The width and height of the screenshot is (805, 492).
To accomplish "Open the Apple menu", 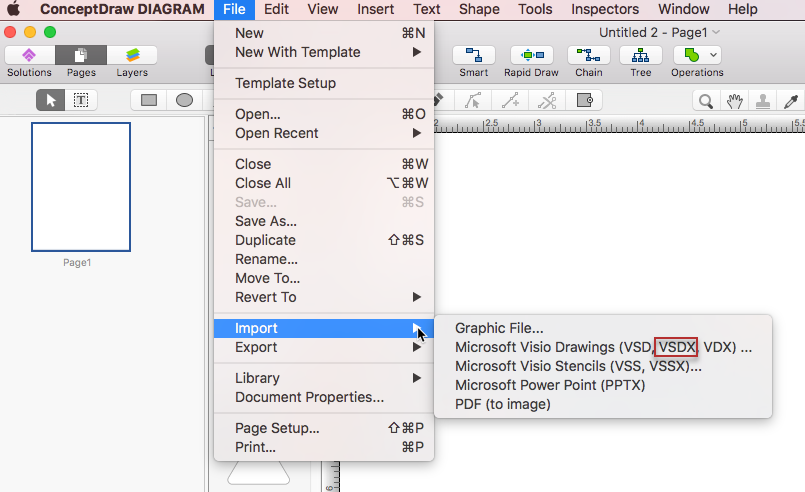I will click(14, 9).
